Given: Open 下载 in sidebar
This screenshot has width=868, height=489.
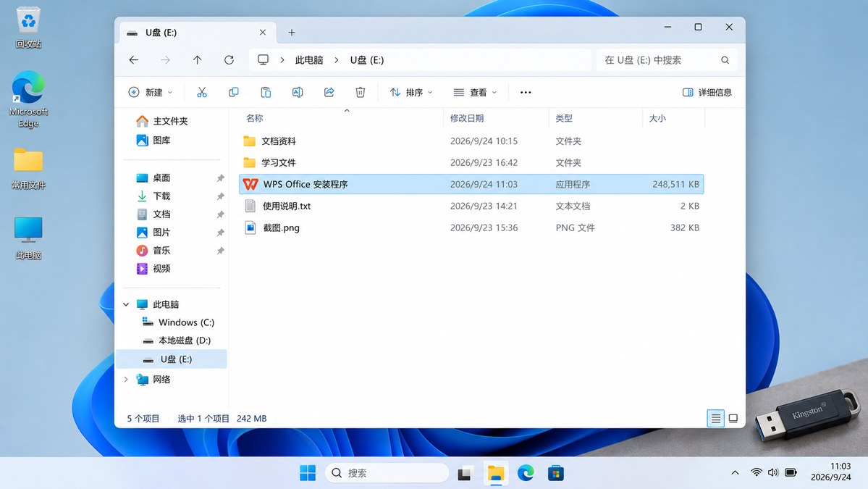Looking at the screenshot, I should pyautogui.click(x=153, y=196).
